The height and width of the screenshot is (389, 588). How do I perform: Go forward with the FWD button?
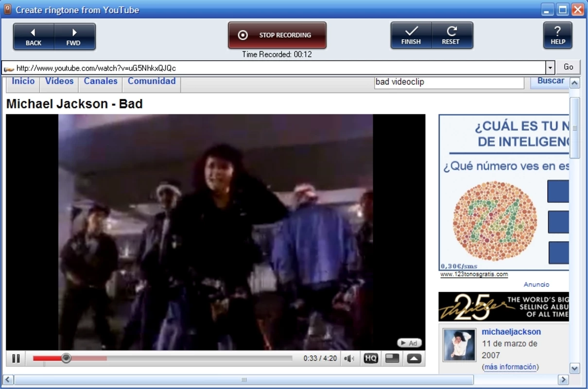[75, 36]
